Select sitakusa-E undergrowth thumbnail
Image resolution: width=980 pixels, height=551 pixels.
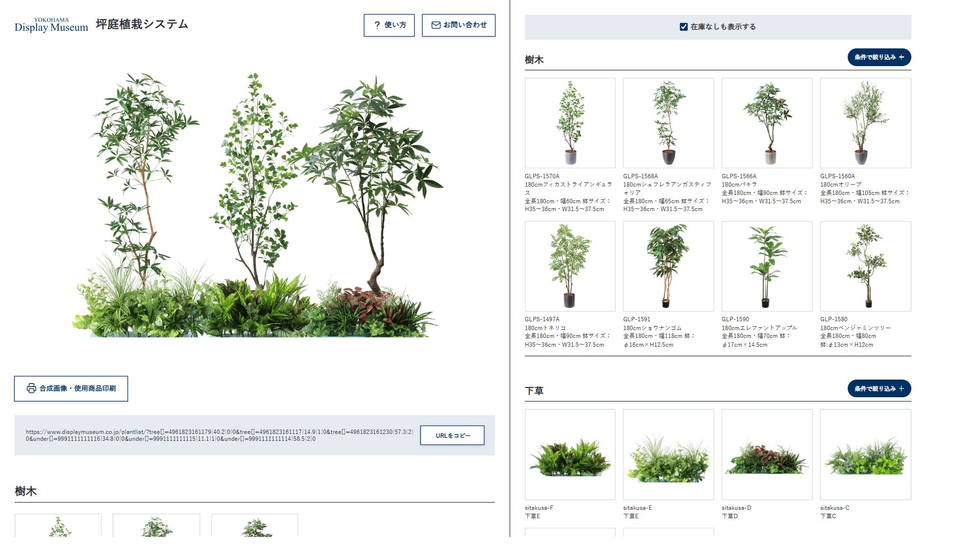pyautogui.click(x=668, y=455)
